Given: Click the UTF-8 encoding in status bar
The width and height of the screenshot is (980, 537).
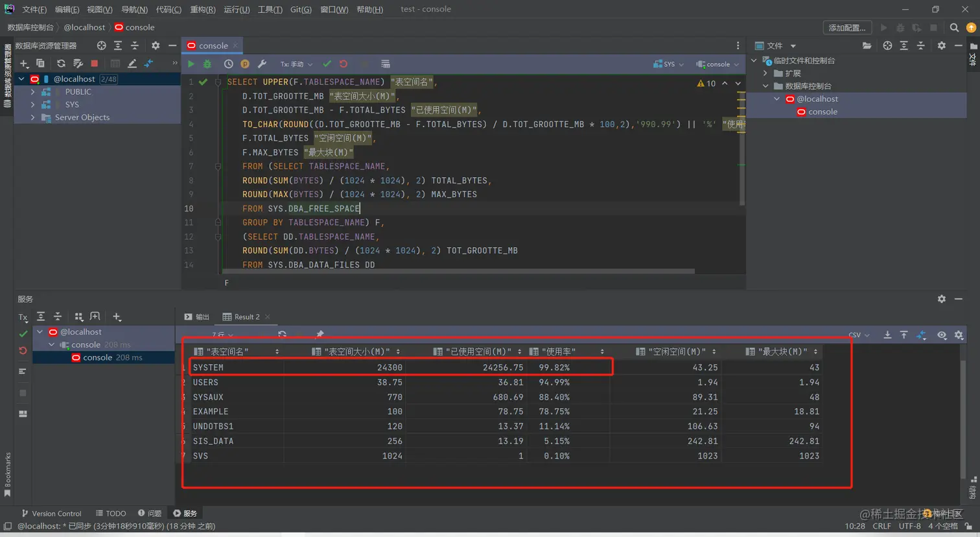Looking at the screenshot, I should 909,526.
